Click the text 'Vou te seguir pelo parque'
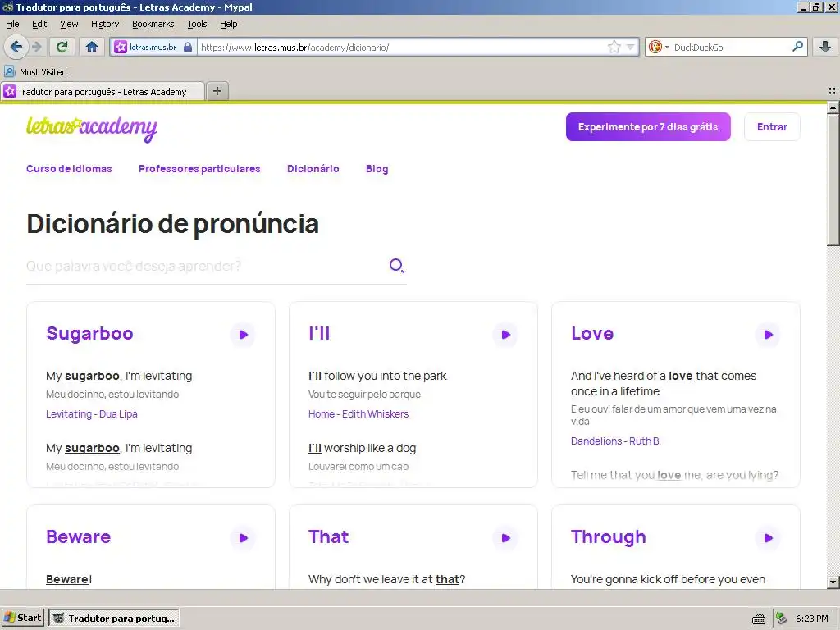Viewport: 840px width, 630px height. coord(364,395)
